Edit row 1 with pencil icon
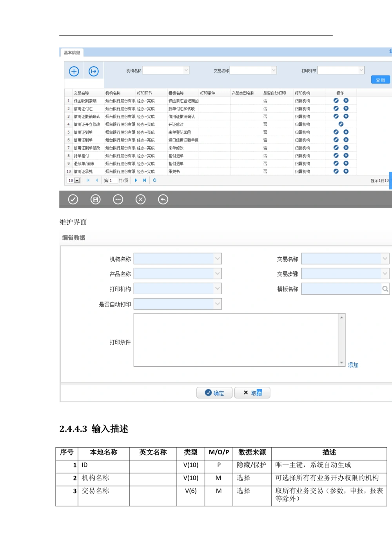Screen dimensions: 392x555 tap(336, 100)
